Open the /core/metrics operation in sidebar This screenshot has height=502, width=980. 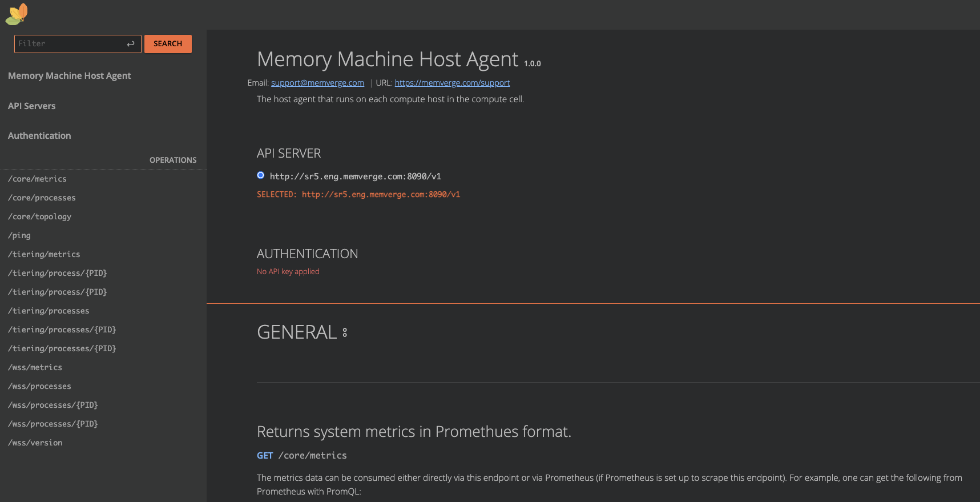pyautogui.click(x=37, y=179)
